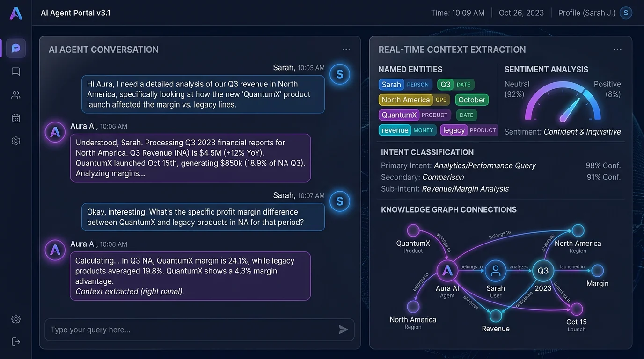644x359 pixels.
Task: Select the QuantumX PRODUCT entity tag
Action: point(414,115)
